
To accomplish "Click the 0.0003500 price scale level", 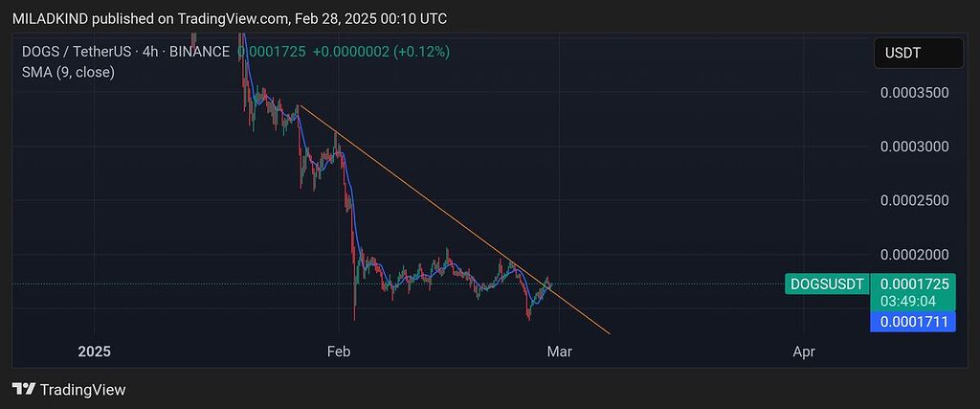I will [912, 93].
